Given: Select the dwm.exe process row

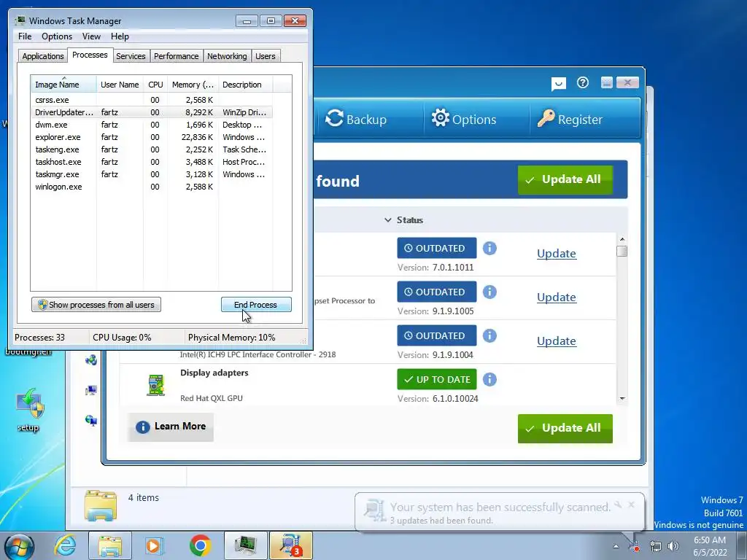Looking at the screenshot, I should 152,125.
